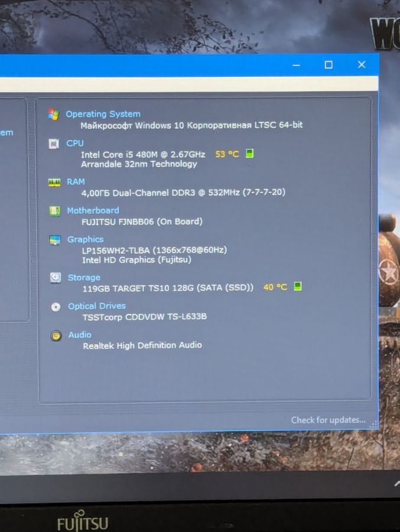
Task: Select Intel HD Graphics (Fujitsu) text
Action: coord(136,260)
